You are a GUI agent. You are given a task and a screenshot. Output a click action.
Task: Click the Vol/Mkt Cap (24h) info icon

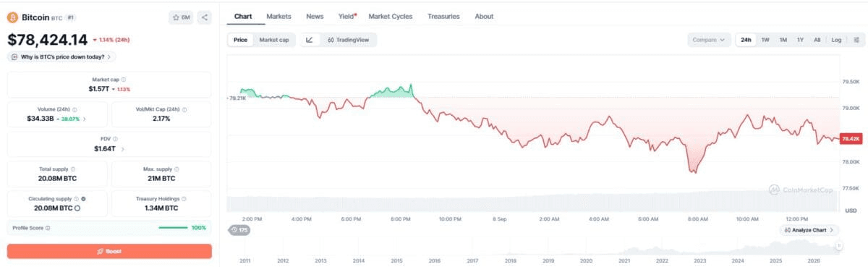pos(185,110)
